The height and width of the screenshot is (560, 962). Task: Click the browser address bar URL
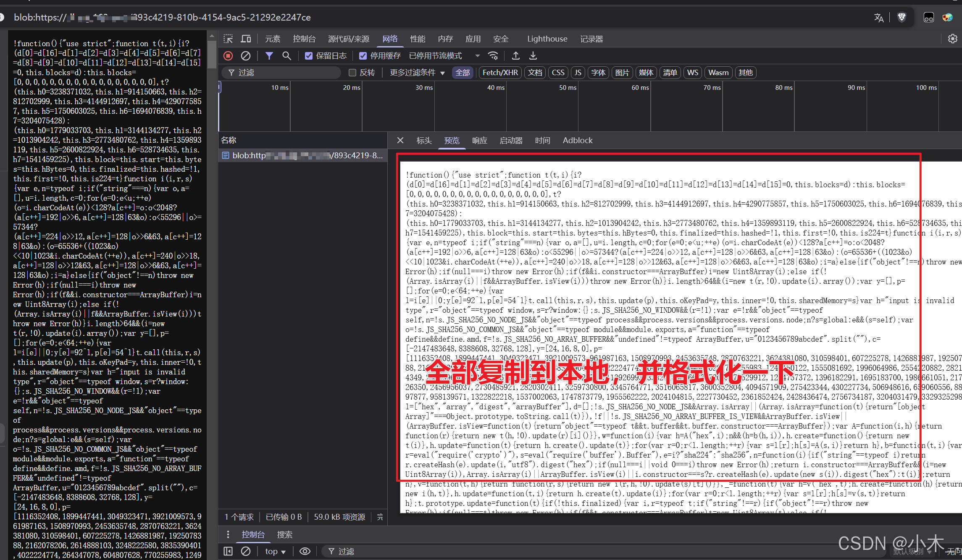(162, 17)
